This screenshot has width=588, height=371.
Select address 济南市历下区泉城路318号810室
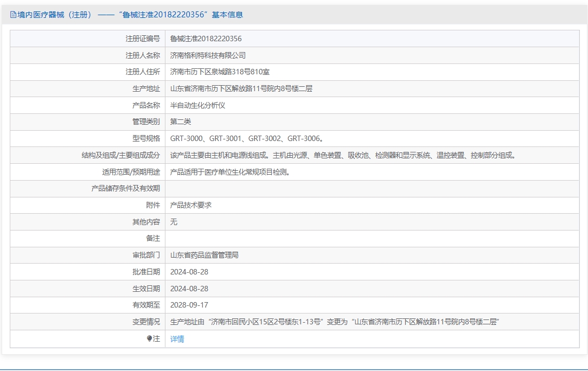(220, 72)
